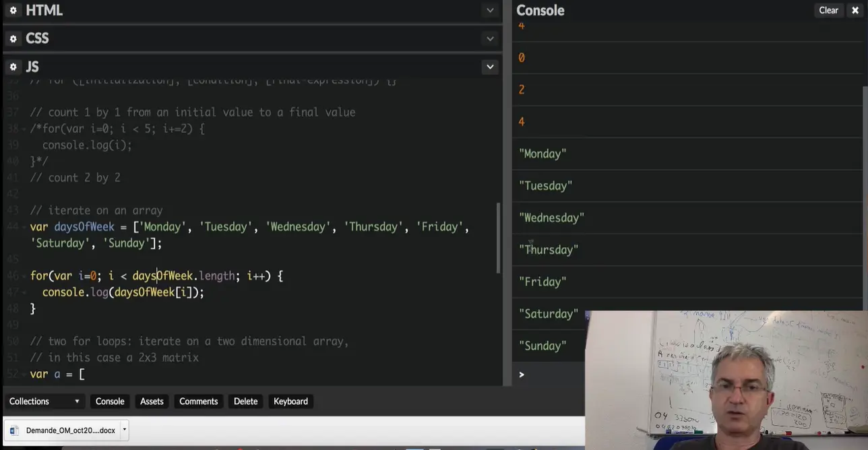Viewport: 868px width, 450px height.
Task: Open JS panel settings gear
Action: click(x=13, y=67)
